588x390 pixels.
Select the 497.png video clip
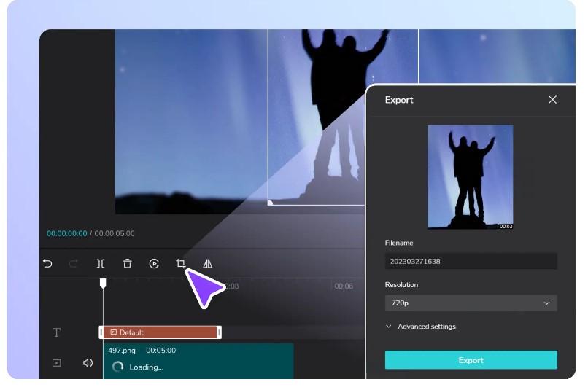tap(198, 361)
